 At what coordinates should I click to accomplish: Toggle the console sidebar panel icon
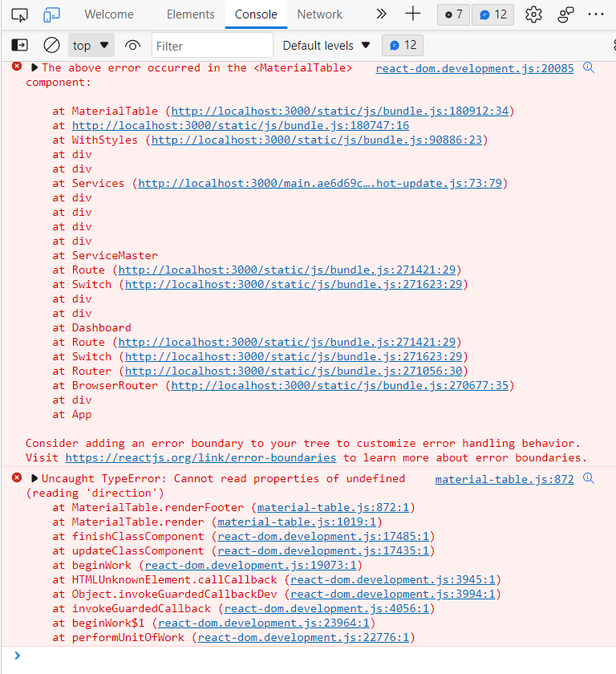pos(19,45)
